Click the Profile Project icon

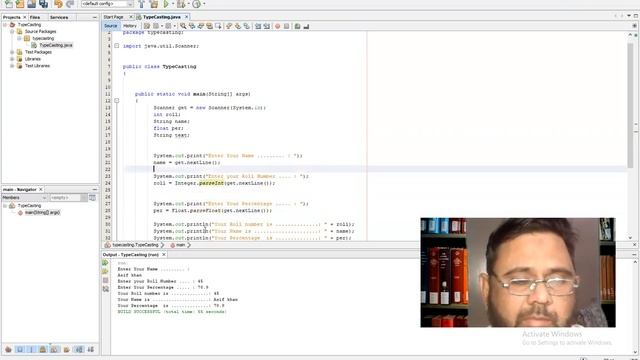point(196,4)
